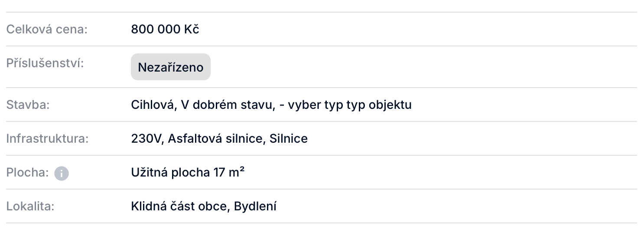
Task: Click the Klidná část obce, Bydlení text
Action: pos(204,206)
